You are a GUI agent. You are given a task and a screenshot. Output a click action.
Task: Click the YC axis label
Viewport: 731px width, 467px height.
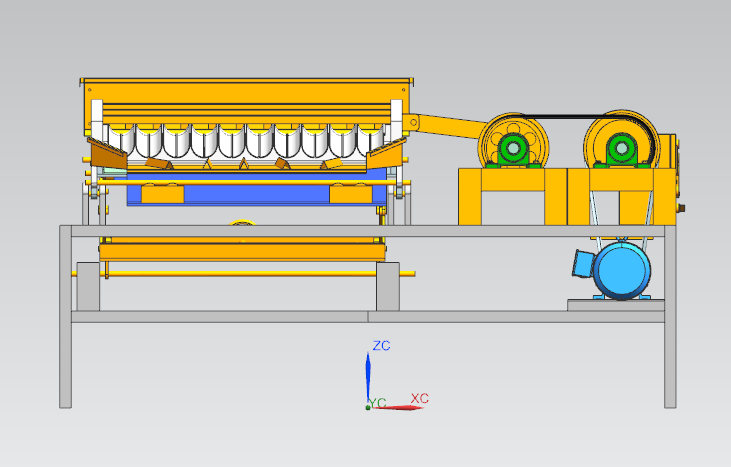[x=378, y=404]
